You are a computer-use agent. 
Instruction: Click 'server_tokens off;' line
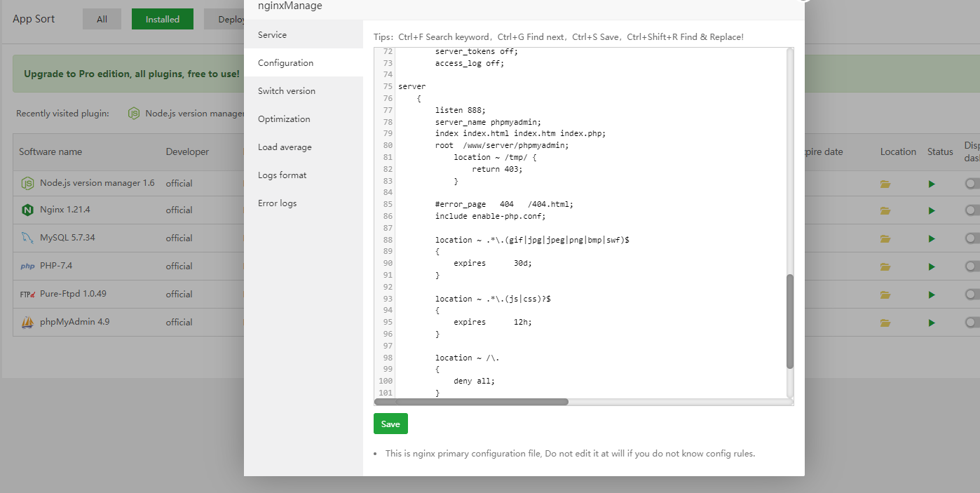tap(477, 51)
